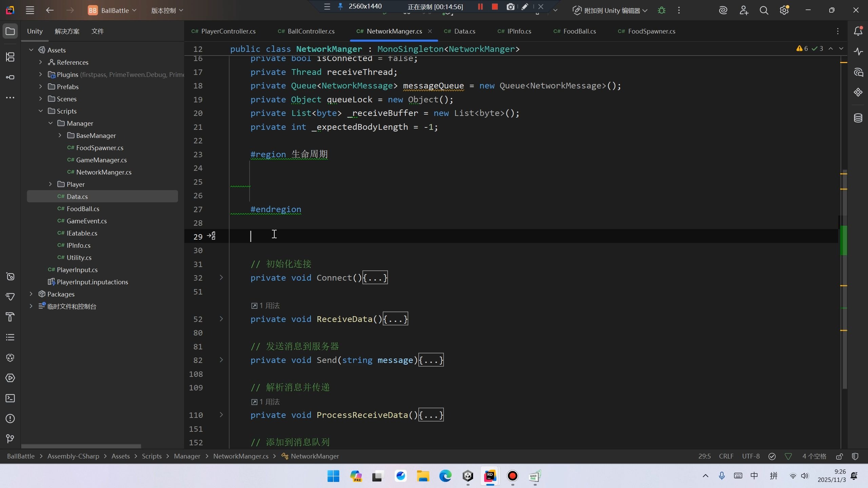This screenshot has height=488, width=868.
Task: Open GameManager.cs in the project tree
Action: coord(101,160)
